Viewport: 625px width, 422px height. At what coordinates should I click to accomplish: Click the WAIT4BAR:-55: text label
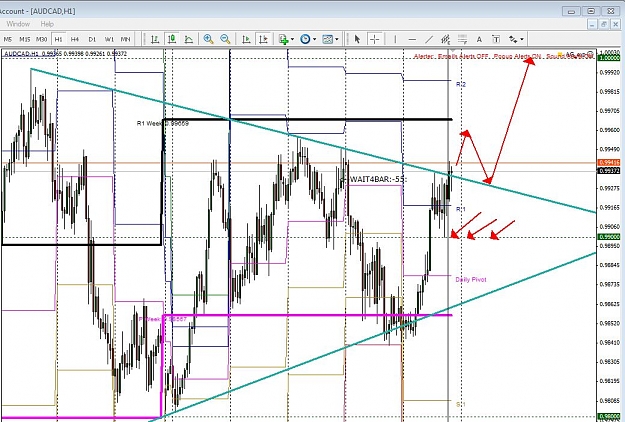(x=378, y=179)
